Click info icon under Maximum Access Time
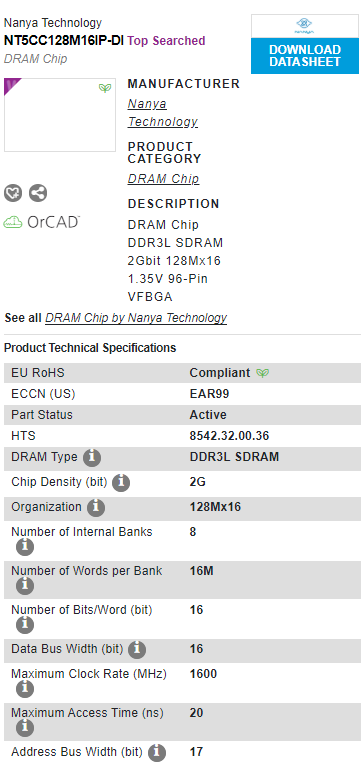The image size is (362, 767). (25, 728)
